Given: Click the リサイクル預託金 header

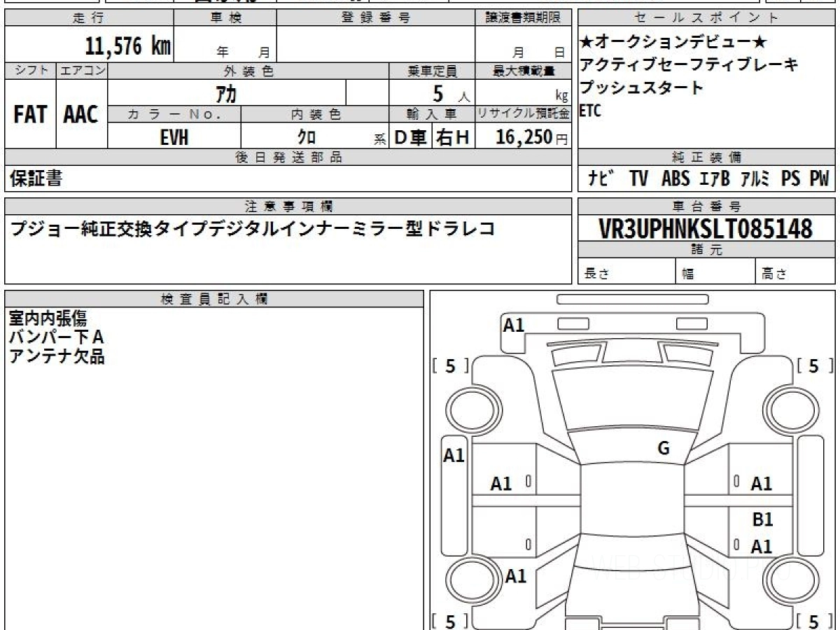Looking at the screenshot, I should [x=523, y=114].
